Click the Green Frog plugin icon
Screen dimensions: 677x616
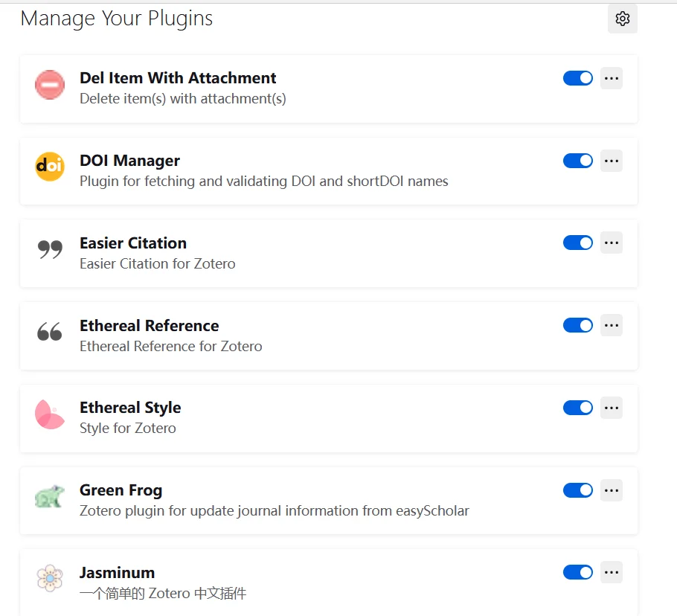[50, 497]
